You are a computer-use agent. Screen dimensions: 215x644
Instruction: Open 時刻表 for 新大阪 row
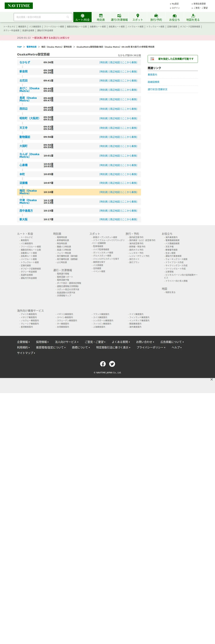click(x=104, y=220)
